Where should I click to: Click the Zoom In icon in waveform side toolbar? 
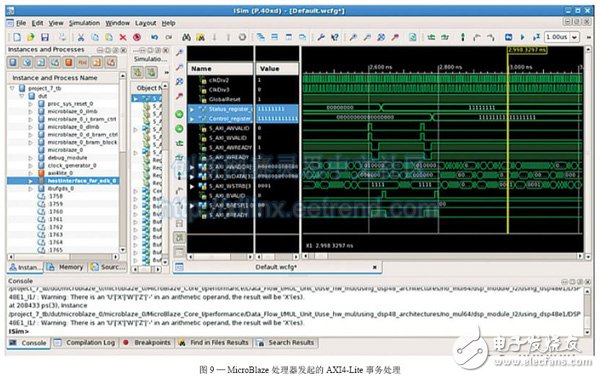point(179,52)
